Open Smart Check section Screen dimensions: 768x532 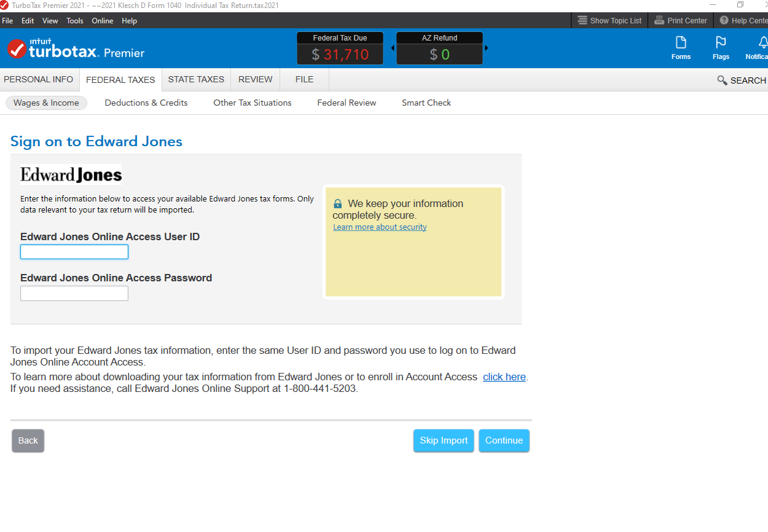(426, 103)
